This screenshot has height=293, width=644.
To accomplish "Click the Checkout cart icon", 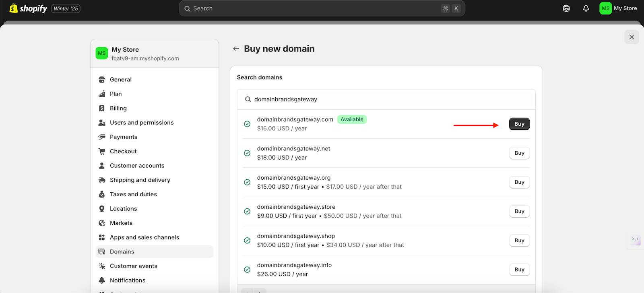I will point(102,151).
